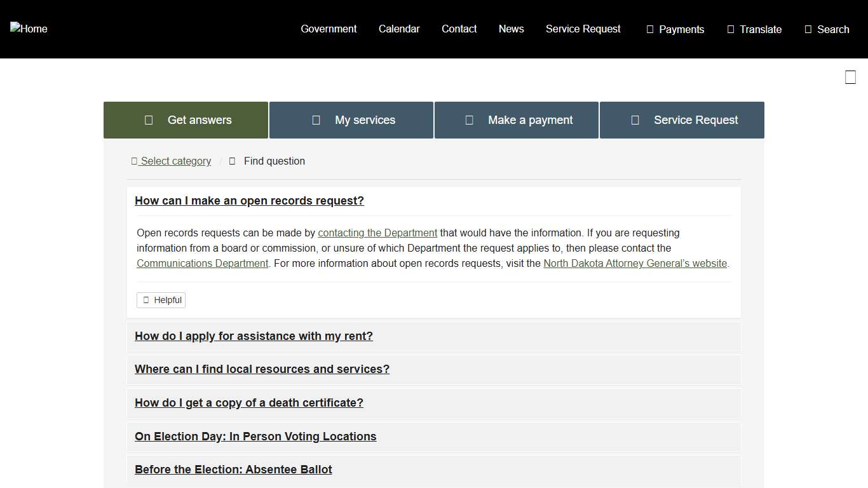Click the Home logo
868x488 pixels.
29,29
